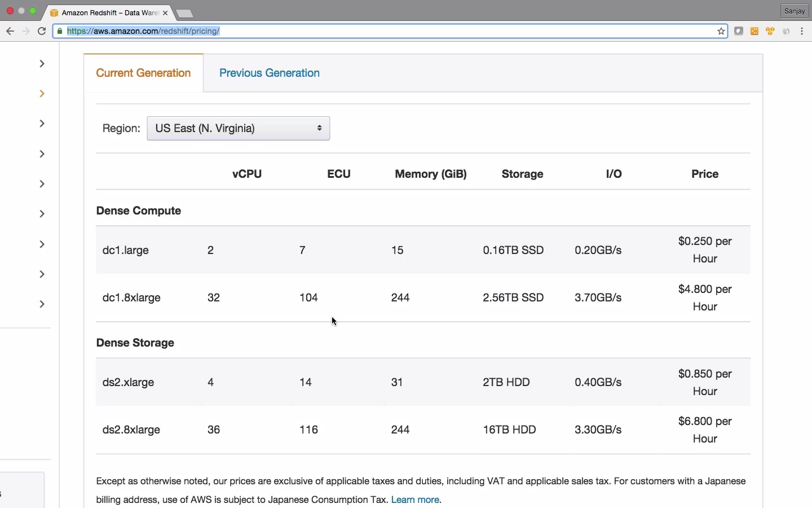Select the Current Generation tab
Viewport: 812px width, 508px height.
144,73
